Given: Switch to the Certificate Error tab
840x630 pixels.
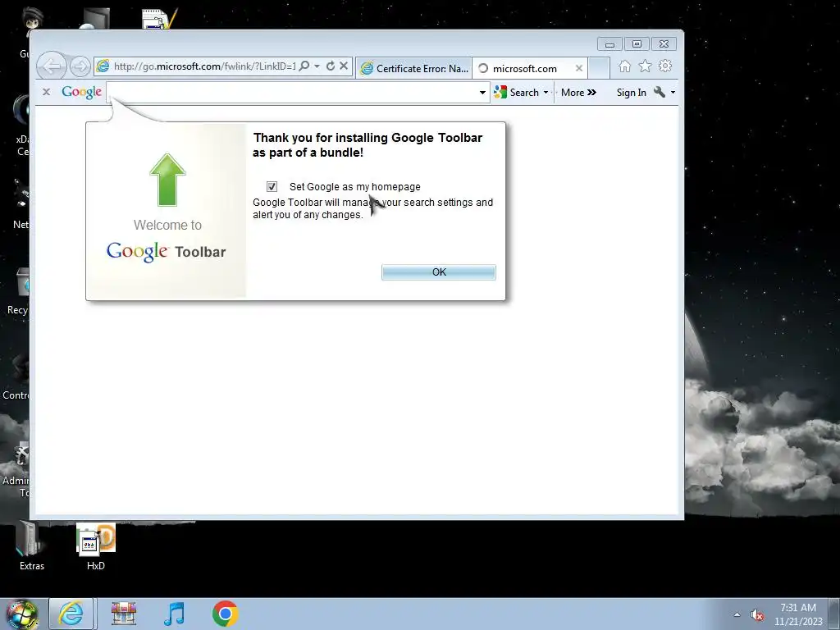Looking at the screenshot, I should [x=413, y=69].
